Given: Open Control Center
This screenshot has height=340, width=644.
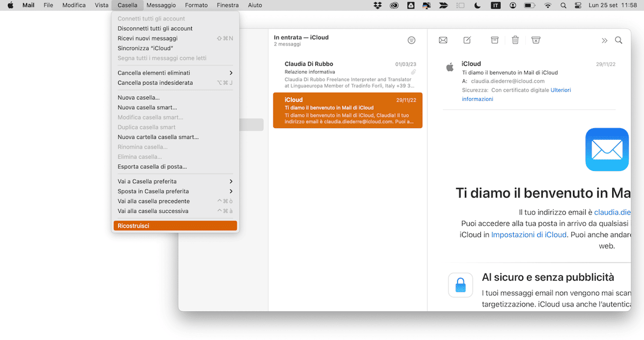Looking at the screenshot, I should 578,5.
